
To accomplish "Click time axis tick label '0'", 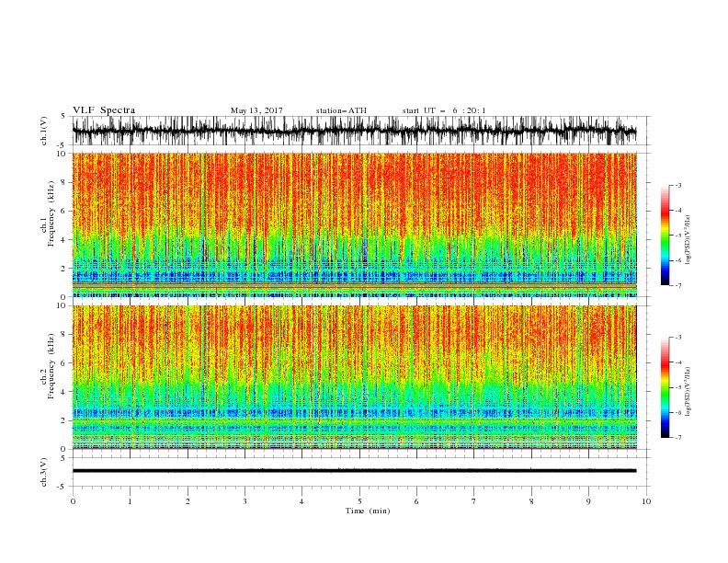I will tap(73, 501).
